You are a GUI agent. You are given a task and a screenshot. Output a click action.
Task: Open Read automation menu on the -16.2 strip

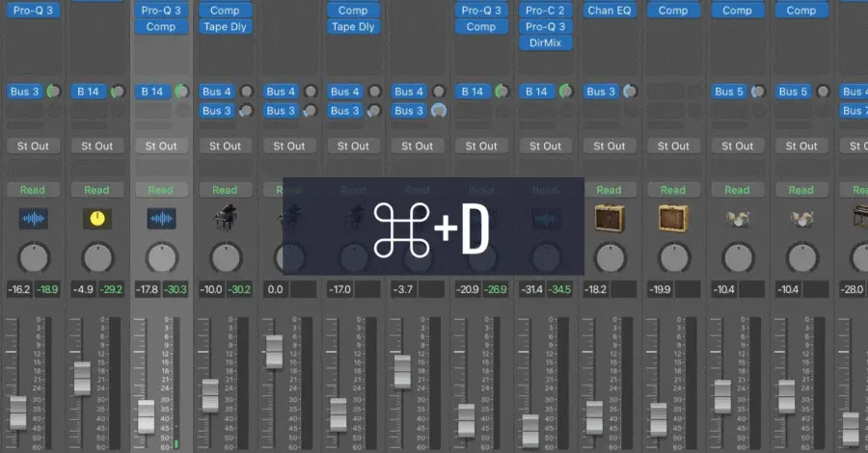33,190
